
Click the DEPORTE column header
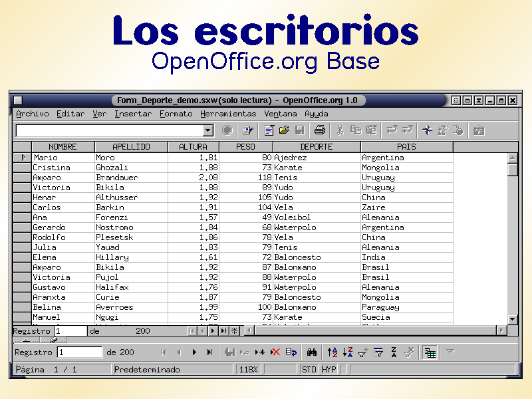[x=317, y=147]
